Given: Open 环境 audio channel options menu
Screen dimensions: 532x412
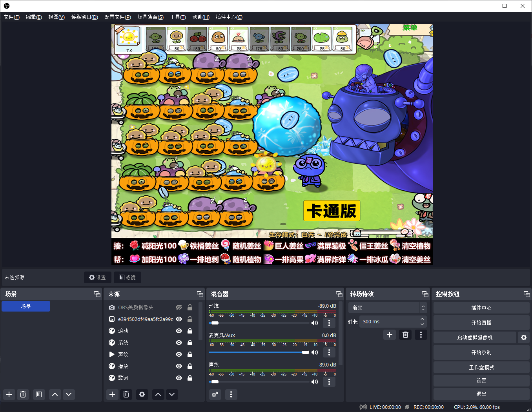Looking at the screenshot, I should tap(329, 323).
